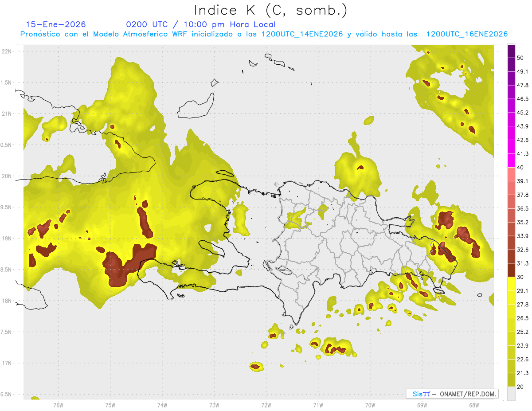Click legend value '43.9'

point(523,126)
